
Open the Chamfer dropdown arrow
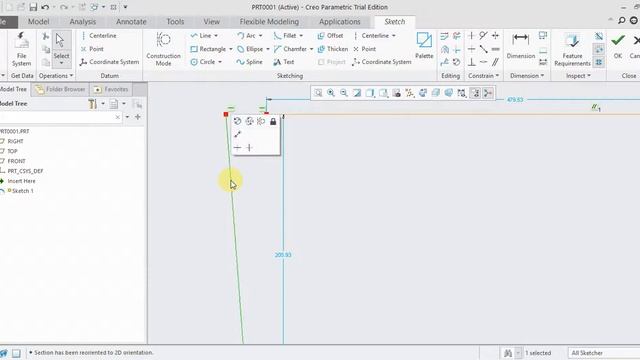click(311, 49)
